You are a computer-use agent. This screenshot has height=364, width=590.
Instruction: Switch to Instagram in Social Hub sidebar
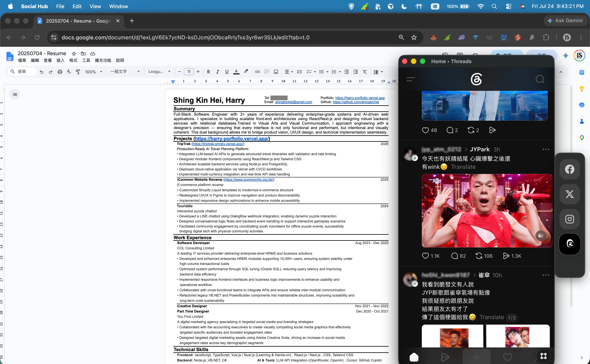point(570,219)
